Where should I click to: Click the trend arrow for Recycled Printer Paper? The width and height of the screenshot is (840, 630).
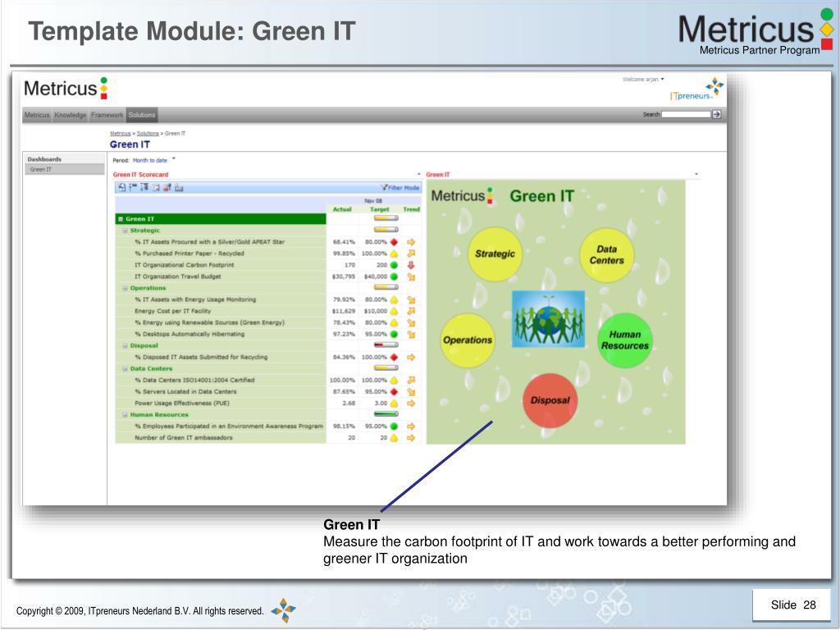coord(411,253)
